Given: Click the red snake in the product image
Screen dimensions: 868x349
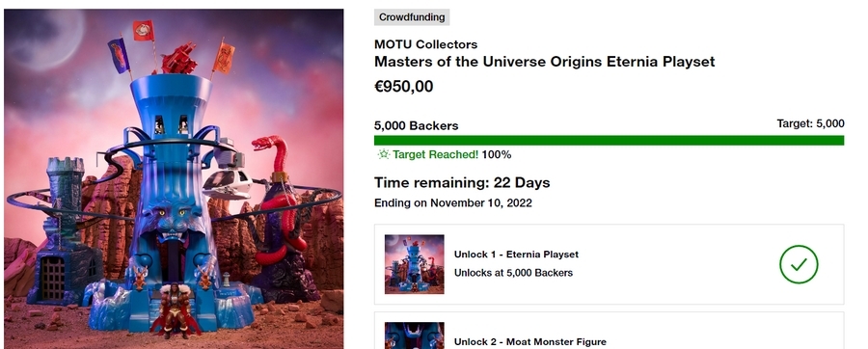Looking at the screenshot, I should pyautogui.click(x=279, y=200).
